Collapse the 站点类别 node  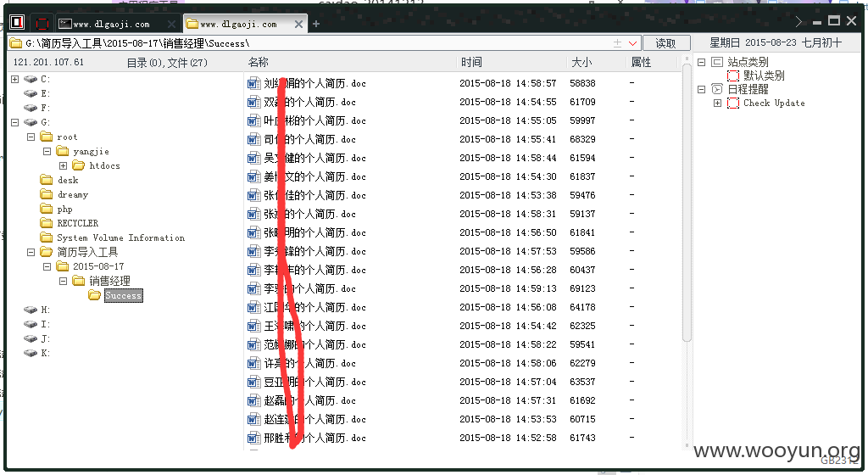click(701, 62)
